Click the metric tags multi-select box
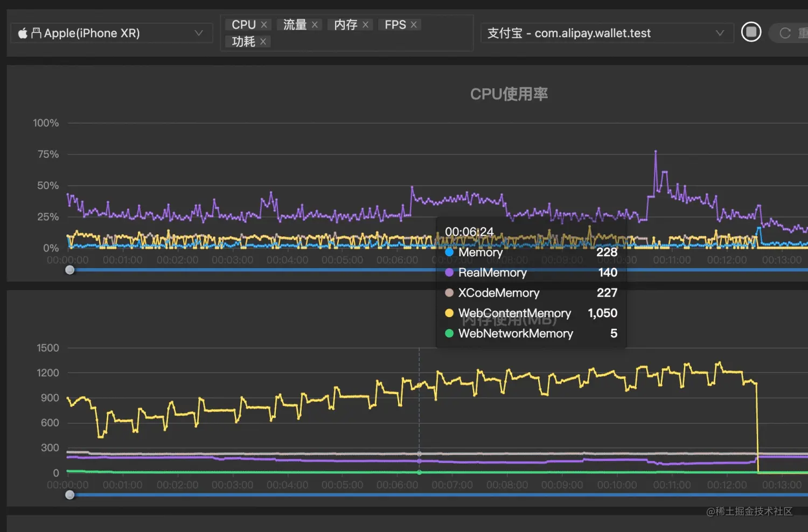808x532 pixels. (347, 33)
